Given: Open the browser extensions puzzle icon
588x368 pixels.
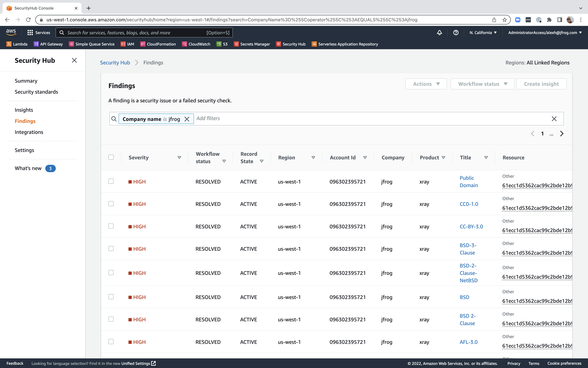Looking at the screenshot, I should [x=549, y=20].
